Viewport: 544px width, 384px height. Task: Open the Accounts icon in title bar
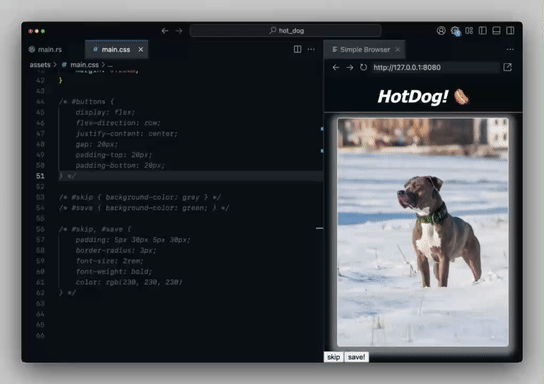click(x=441, y=31)
